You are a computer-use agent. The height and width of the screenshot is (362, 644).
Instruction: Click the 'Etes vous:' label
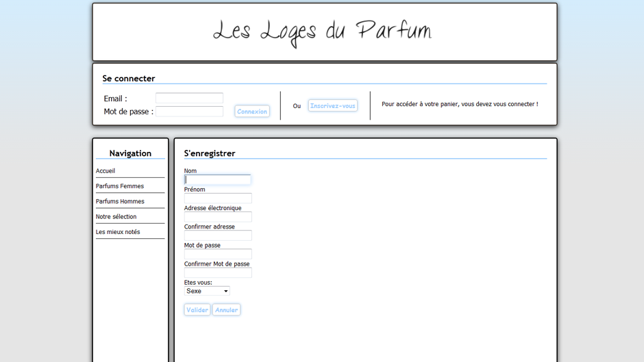(x=198, y=283)
